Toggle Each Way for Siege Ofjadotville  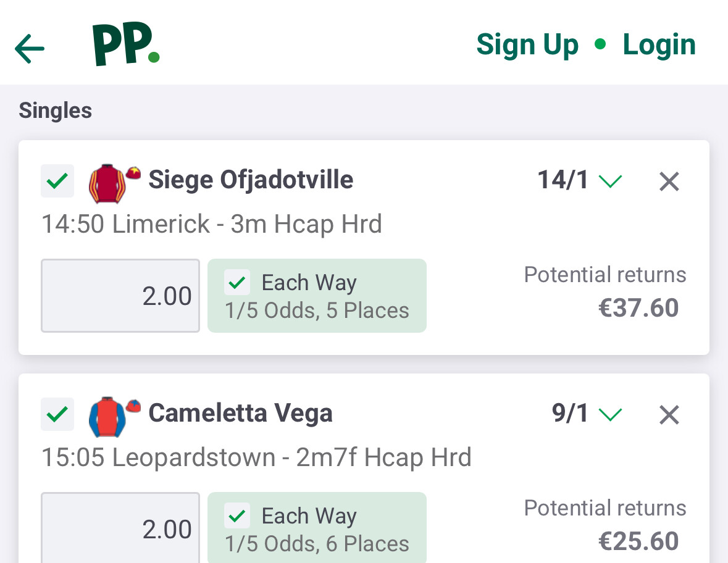pos(238,283)
